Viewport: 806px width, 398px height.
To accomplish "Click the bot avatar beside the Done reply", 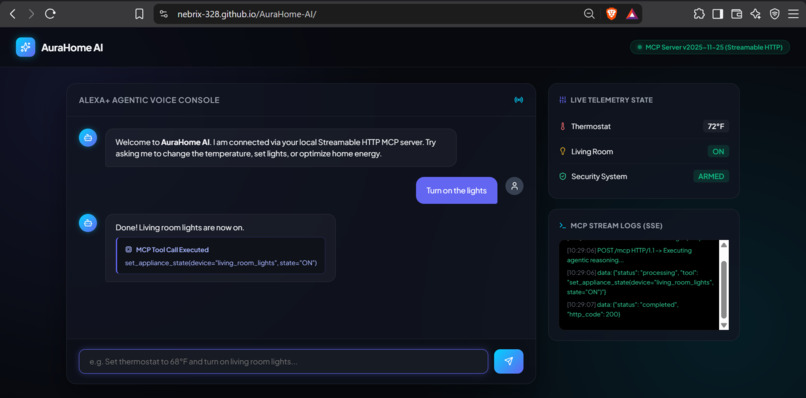I will tap(88, 223).
